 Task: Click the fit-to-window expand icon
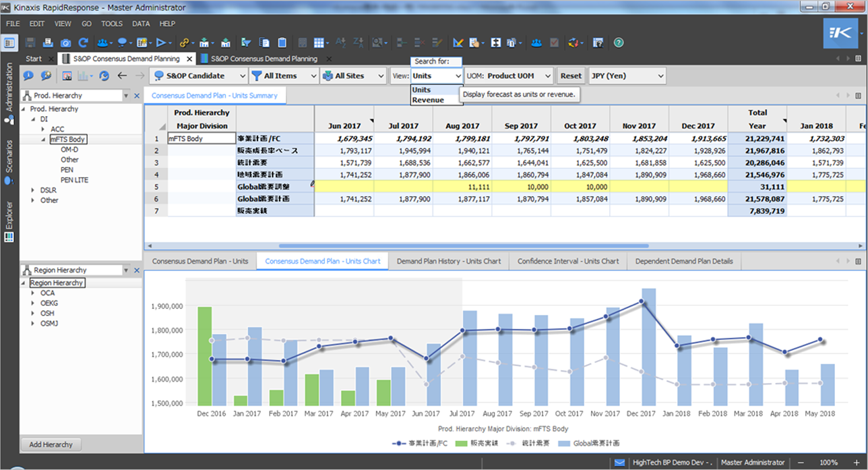click(x=496, y=42)
